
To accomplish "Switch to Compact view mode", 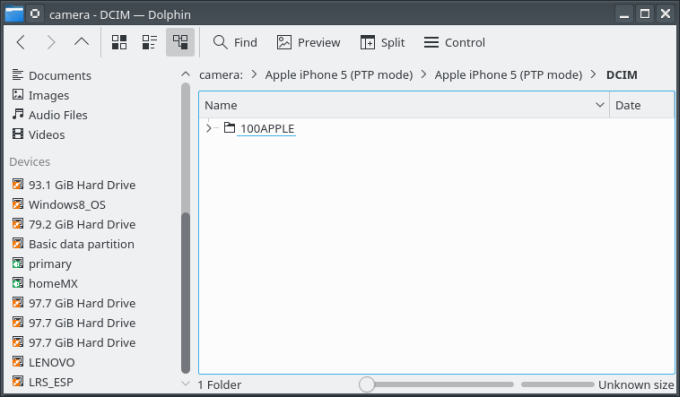I will [150, 42].
